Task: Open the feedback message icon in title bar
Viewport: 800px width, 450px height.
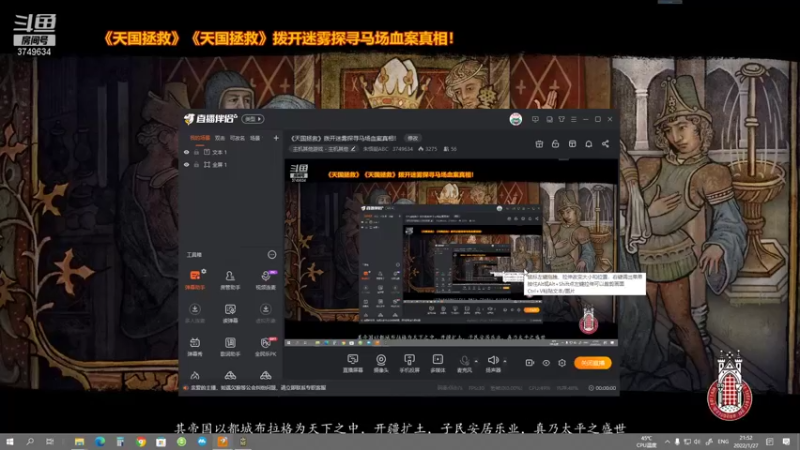Action: pos(535,119)
